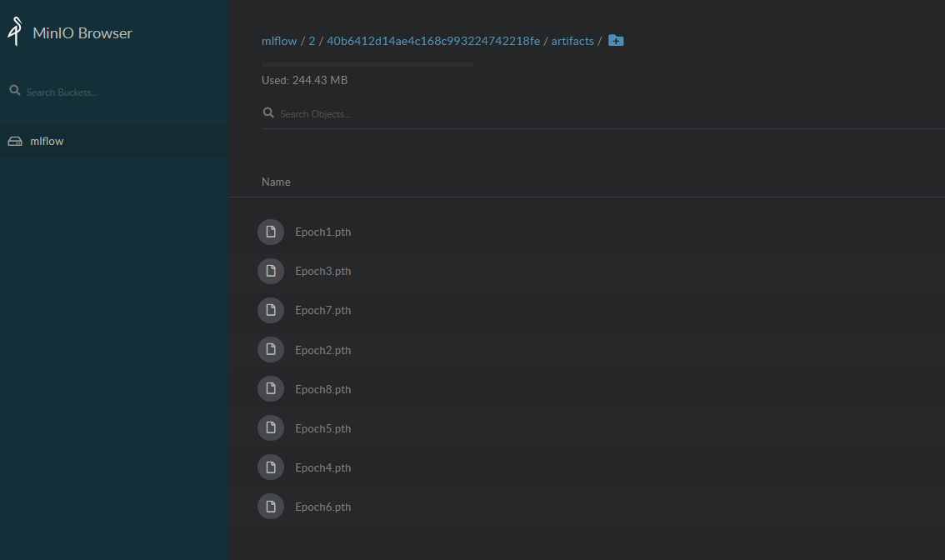Open the create new object plus icon
The height and width of the screenshot is (560, 945).
click(x=616, y=39)
